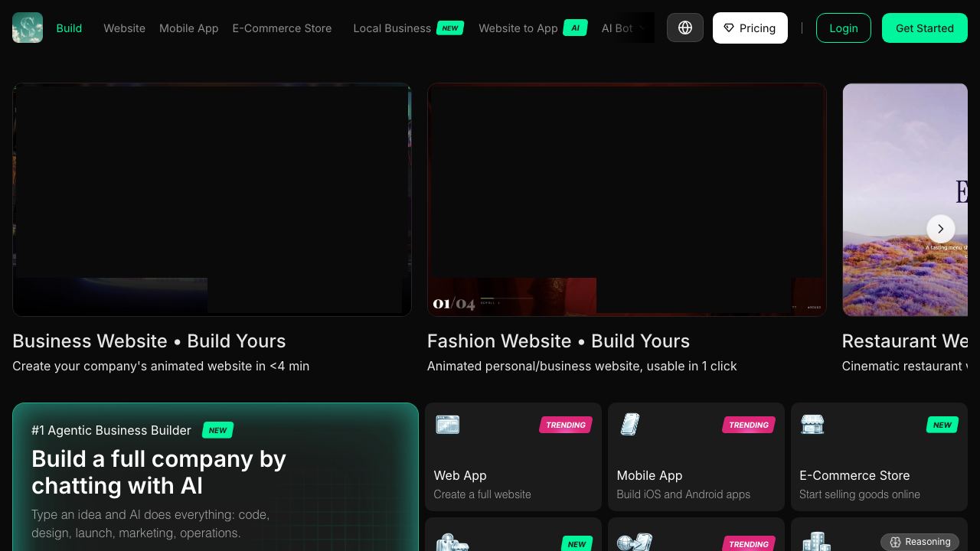The height and width of the screenshot is (551, 980).
Task: Click the office buildings icon
Action: (816, 543)
